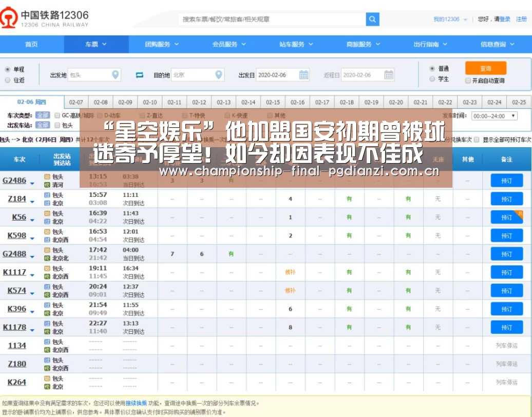Click the China Railway 12306 logo
This screenshot has width=532, height=417.
(44, 17)
